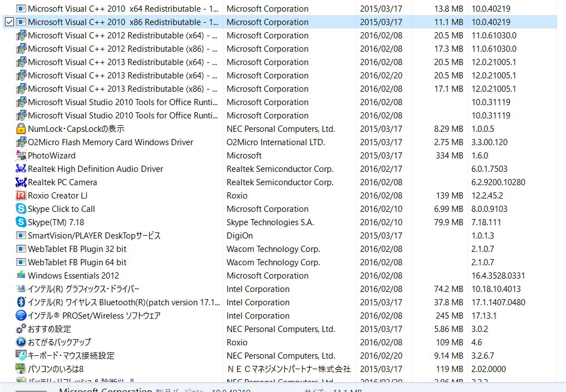Select Roxio Creator LJ program name
Screen dimensions: 566x392
(x=58, y=196)
